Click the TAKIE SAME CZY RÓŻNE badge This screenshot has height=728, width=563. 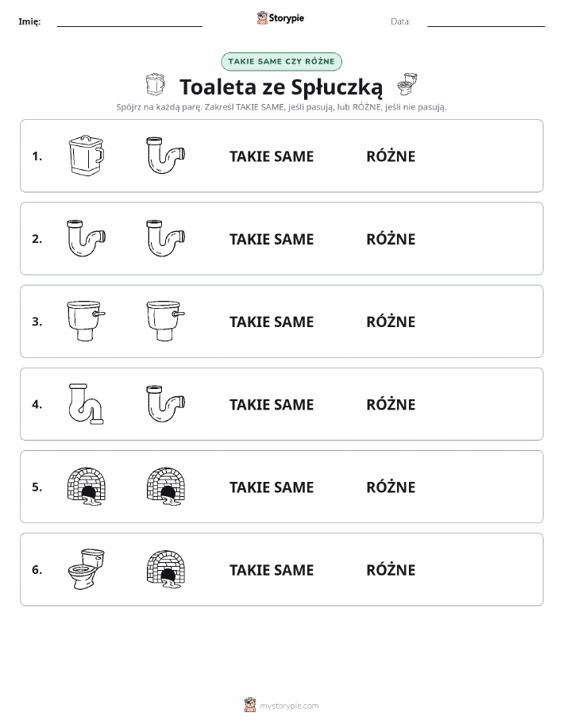(281, 62)
